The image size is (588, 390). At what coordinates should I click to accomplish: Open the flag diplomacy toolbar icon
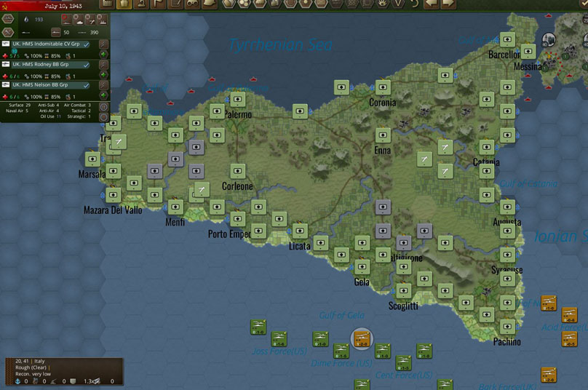pos(158,4)
